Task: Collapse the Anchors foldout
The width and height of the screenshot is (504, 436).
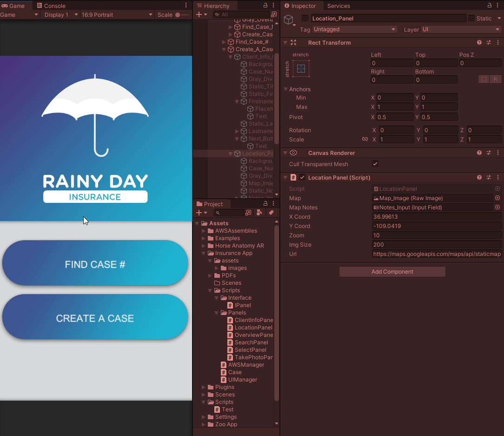Action: [285, 89]
